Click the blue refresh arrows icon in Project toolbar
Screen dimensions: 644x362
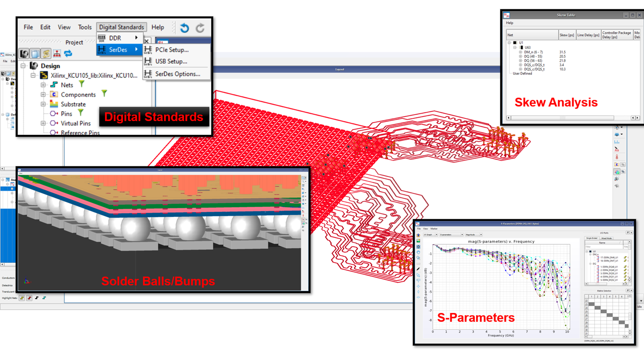[68, 53]
